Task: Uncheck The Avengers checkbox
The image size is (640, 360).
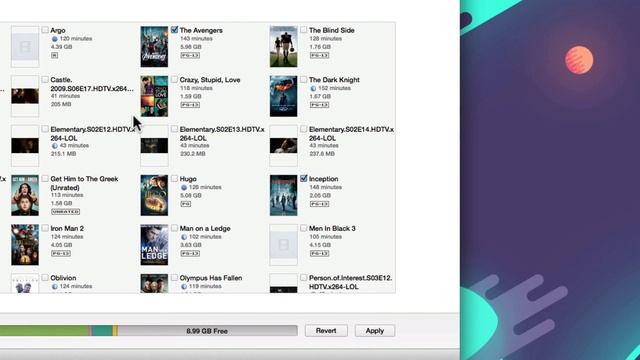Action: pyautogui.click(x=174, y=30)
